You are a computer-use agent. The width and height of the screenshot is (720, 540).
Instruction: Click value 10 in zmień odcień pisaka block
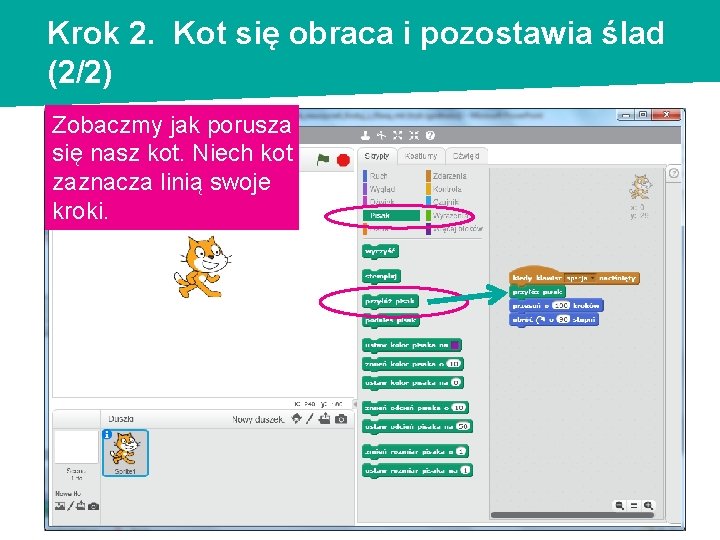(459, 407)
